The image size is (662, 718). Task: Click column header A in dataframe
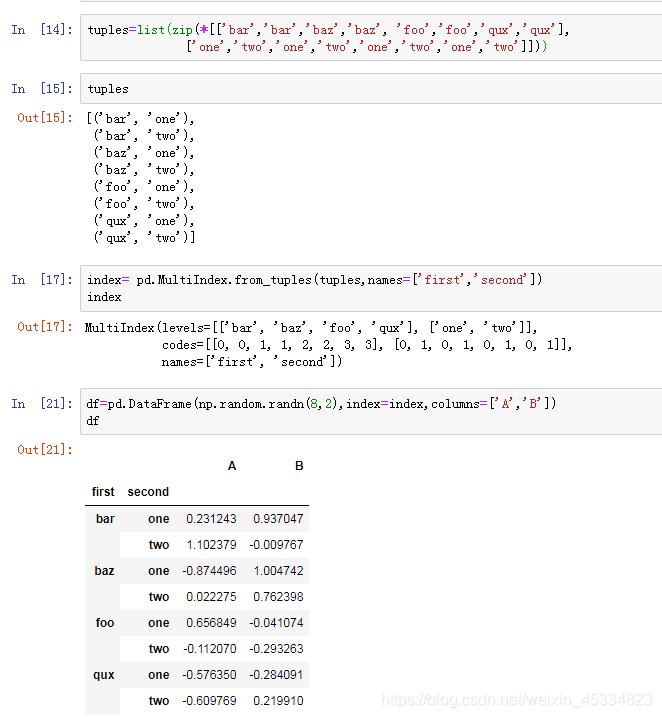[232, 466]
